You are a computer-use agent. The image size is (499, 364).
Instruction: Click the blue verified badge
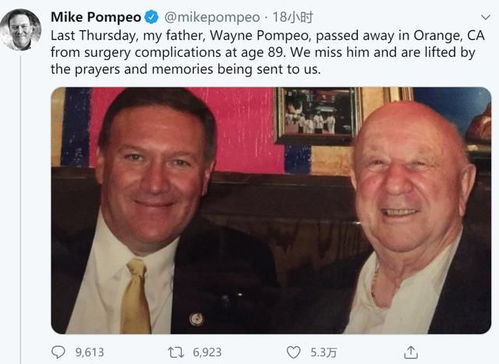point(152,17)
